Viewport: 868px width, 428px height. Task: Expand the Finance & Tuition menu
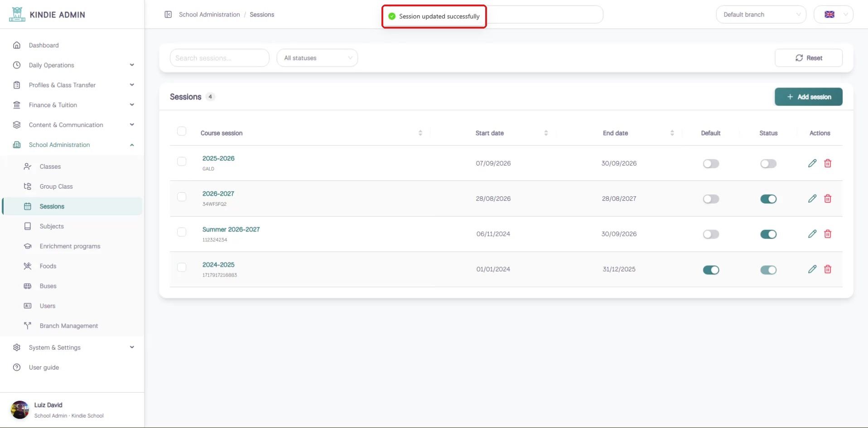(x=72, y=105)
